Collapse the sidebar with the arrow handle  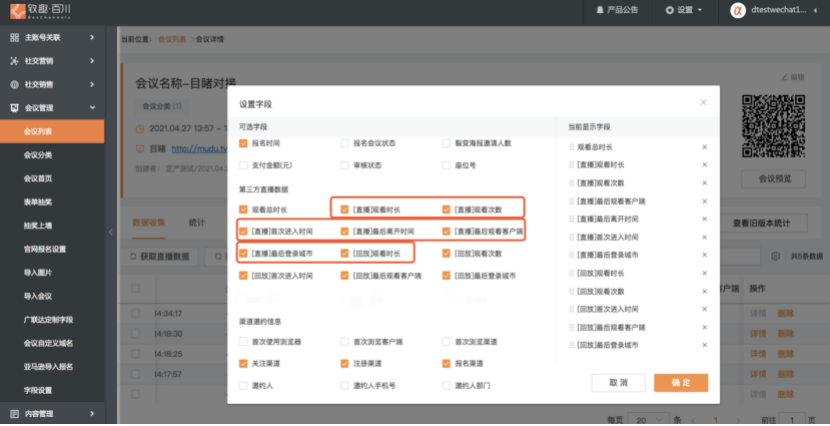point(111,232)
